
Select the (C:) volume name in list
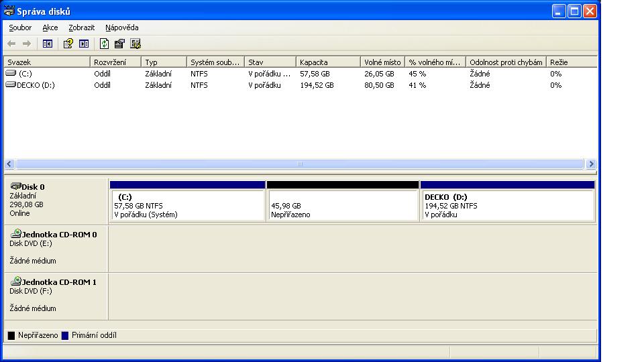[x=25, y=74]
